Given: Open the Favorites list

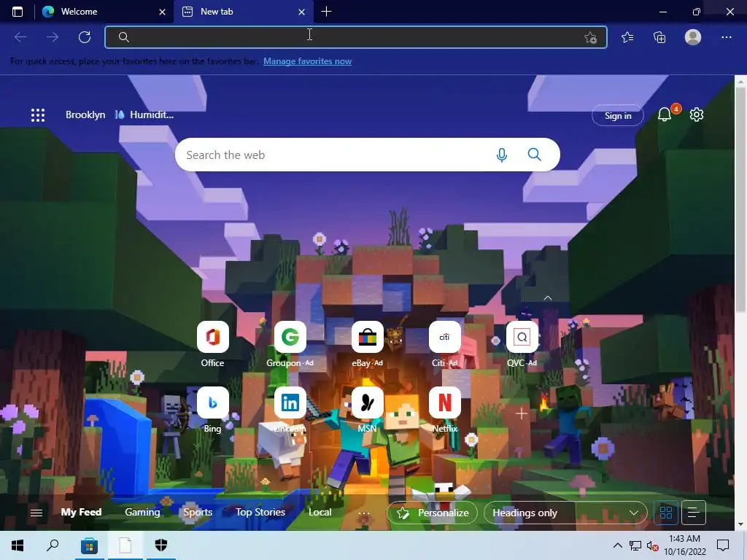Looking at the screenshot, I should click(x=627, y=37).
